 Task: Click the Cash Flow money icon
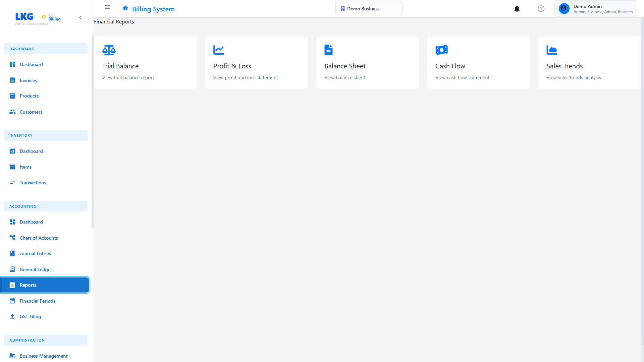click(x=441, y=50)
